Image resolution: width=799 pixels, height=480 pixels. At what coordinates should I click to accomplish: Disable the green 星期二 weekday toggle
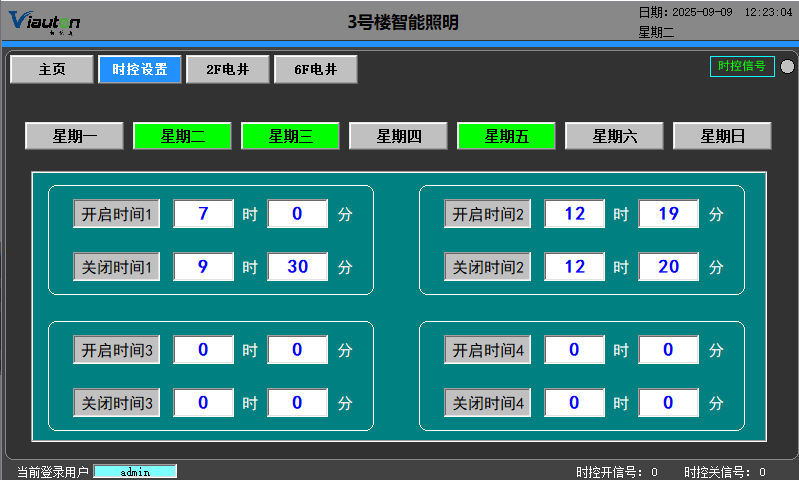tap(183, 136)
